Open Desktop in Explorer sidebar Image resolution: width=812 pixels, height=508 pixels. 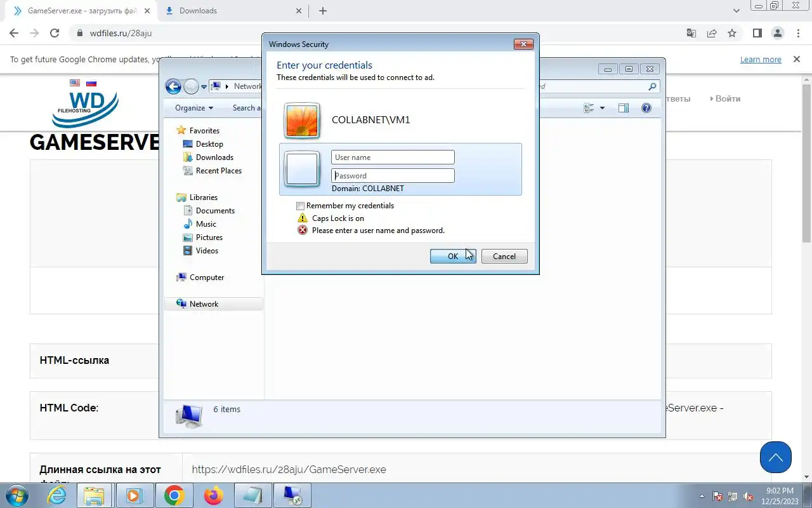[x=209, y=144]
